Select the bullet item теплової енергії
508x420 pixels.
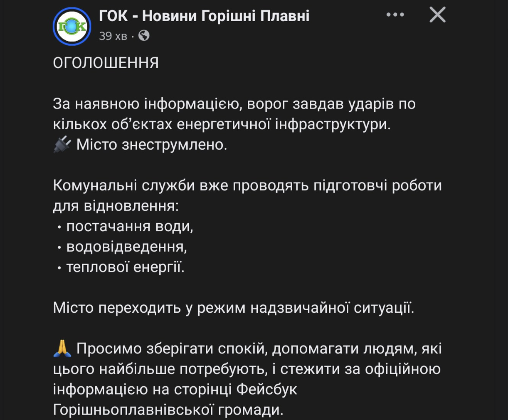click(125, 267)
